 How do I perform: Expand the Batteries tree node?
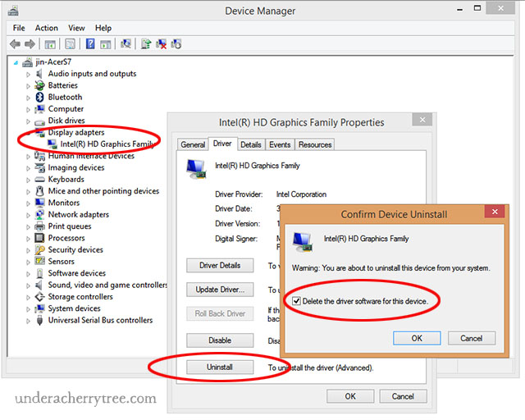(x=28, y=86)
